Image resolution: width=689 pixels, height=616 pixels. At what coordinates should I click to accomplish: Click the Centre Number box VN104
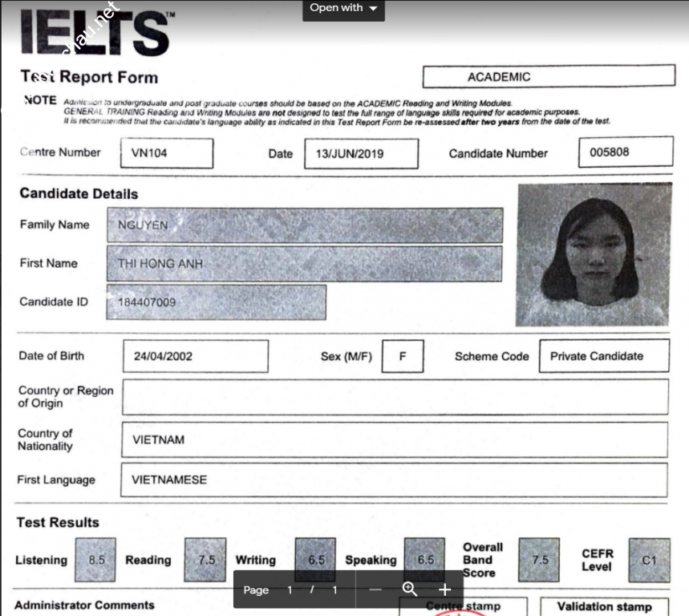click(x=167, y=153)
